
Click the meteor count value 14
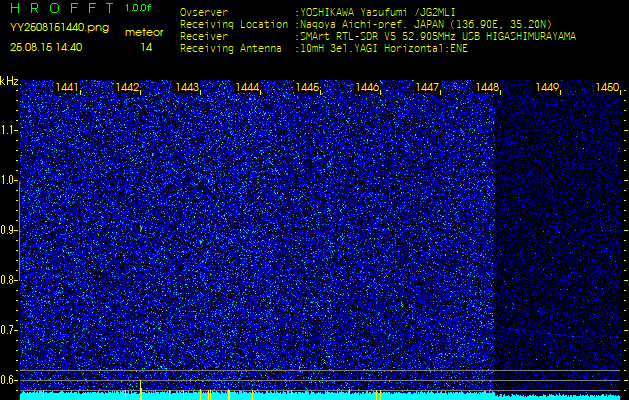coord(146,48)
